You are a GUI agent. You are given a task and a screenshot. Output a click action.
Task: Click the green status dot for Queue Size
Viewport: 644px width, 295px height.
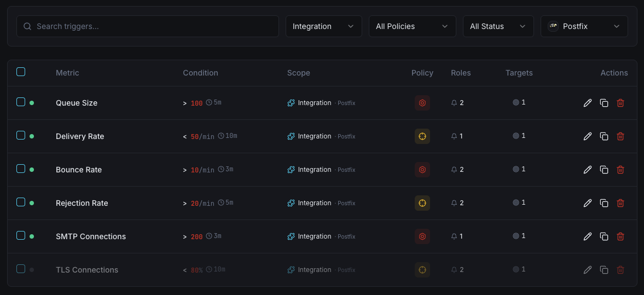pyautogui.click(x=32, y=103)
